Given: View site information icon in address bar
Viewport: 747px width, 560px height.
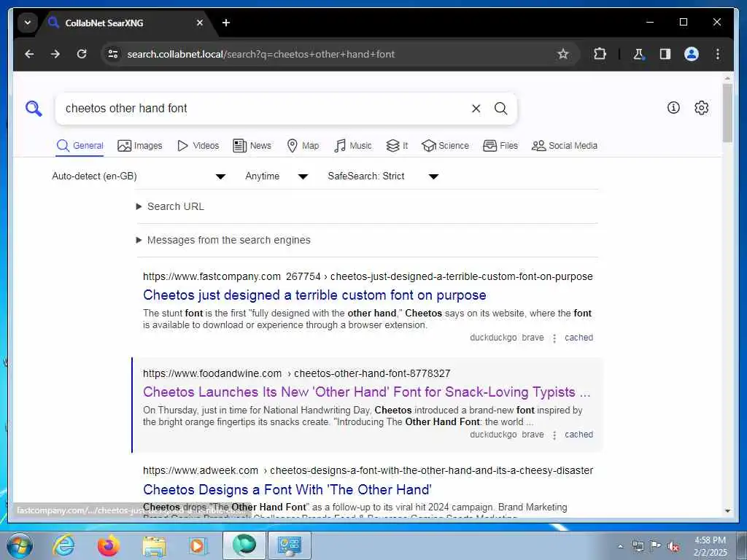Looking at the screenshot, I should [x=113, y=54].
